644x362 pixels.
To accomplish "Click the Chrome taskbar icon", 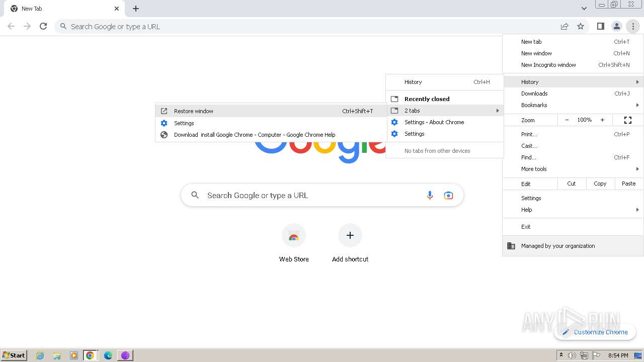I will [x=90, y=355].
